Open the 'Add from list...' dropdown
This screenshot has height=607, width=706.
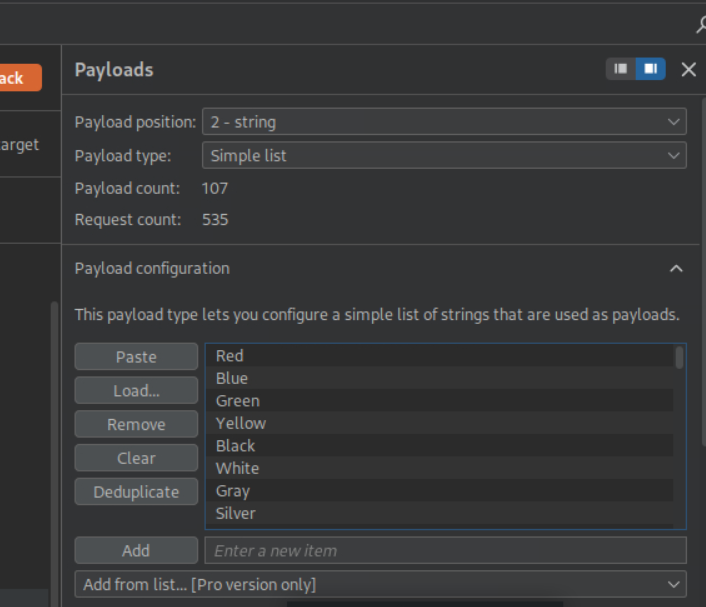click(380, 584)
